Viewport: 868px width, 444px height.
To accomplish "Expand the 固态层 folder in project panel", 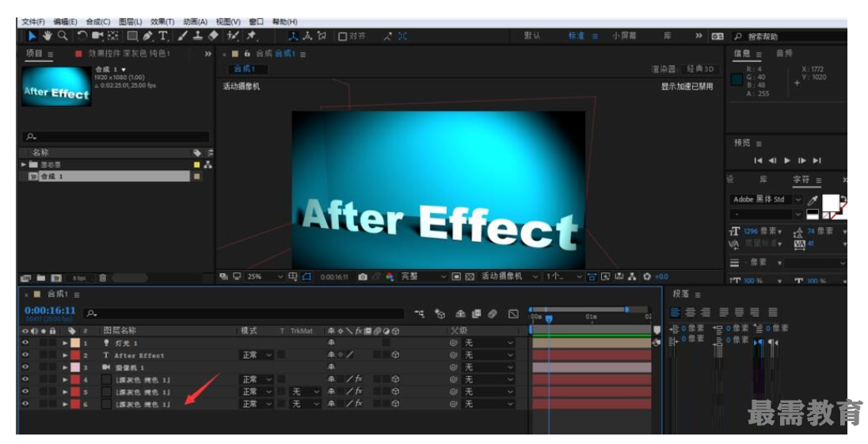I will pos(24,165).
